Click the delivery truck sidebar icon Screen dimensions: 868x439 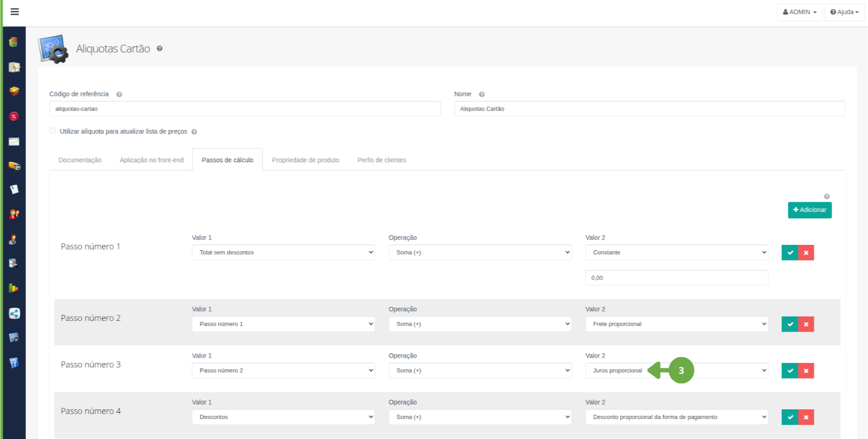coord(14,166)
